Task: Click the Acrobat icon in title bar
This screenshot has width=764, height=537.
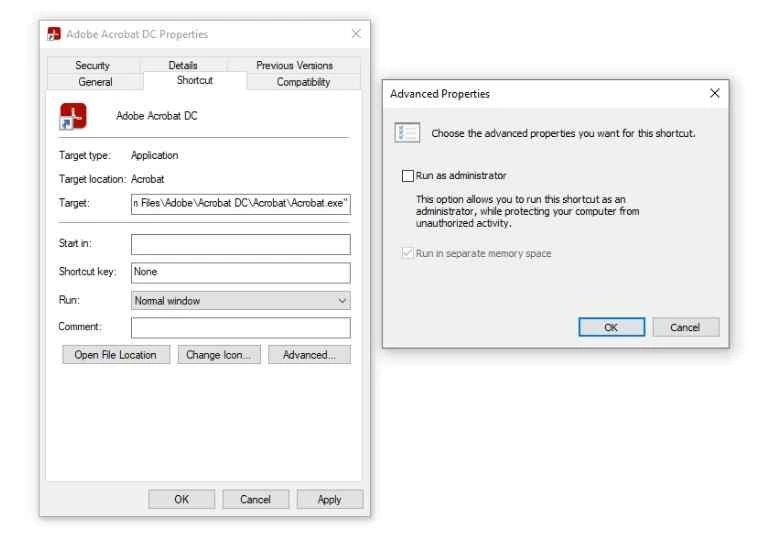Action: point(55,35)
